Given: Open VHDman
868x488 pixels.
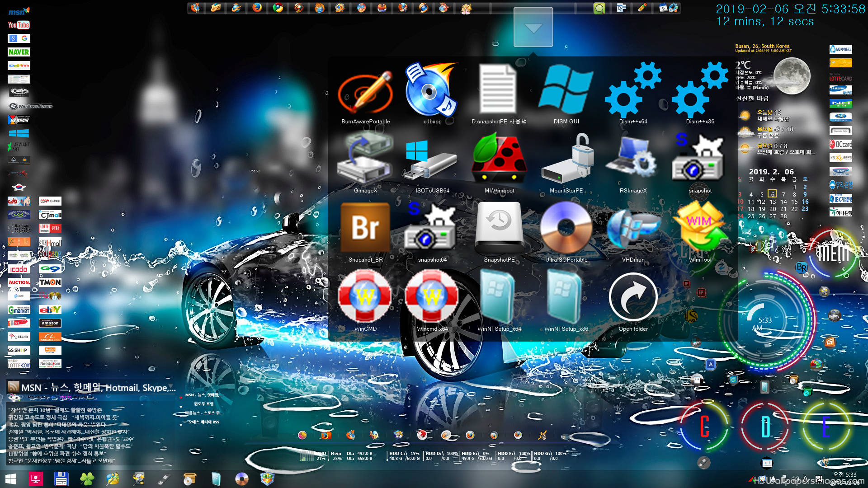Looking at the screenshot, I should pos(633,228).
